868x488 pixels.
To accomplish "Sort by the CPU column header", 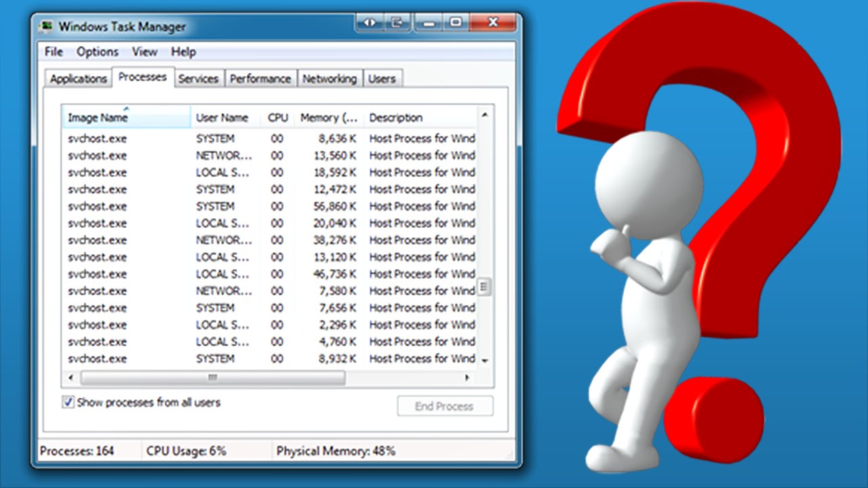I will (x=277, y=118).
